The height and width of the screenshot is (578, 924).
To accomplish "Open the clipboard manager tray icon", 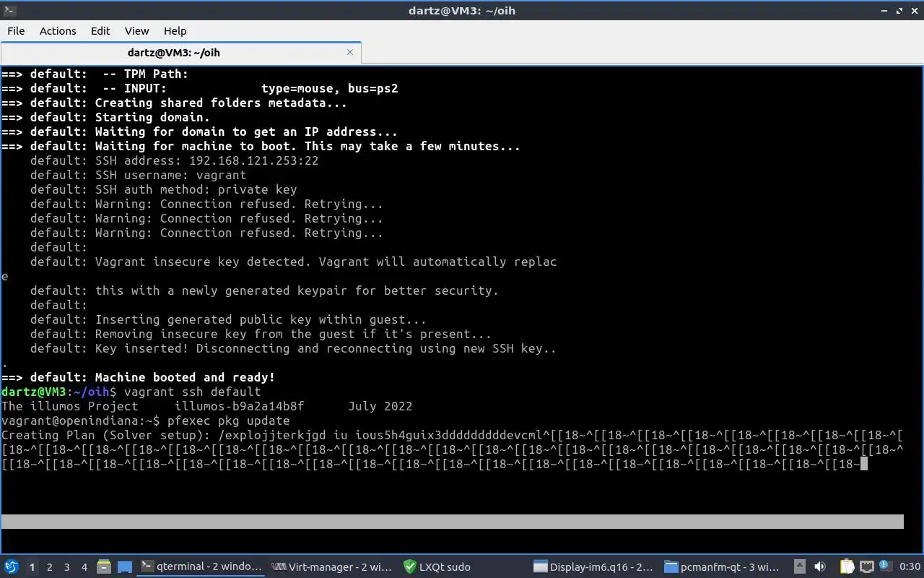I will (847, 566).
